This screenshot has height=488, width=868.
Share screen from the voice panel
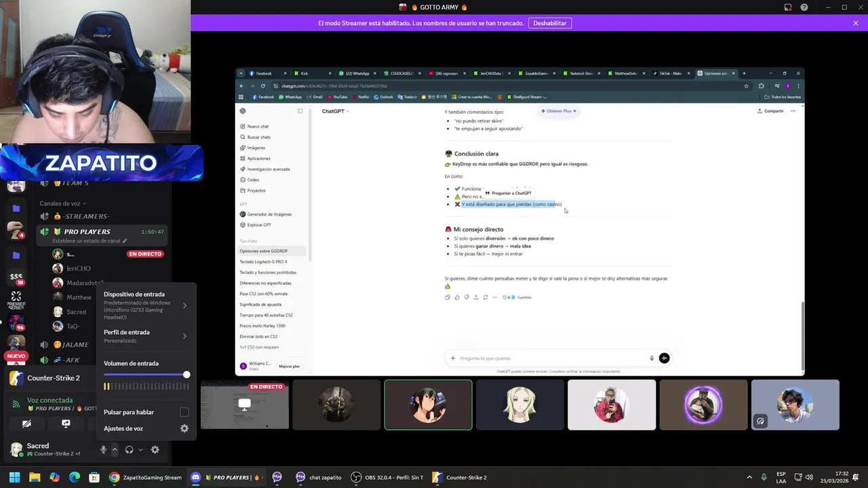pyautogui.click(x=66, y=424)
